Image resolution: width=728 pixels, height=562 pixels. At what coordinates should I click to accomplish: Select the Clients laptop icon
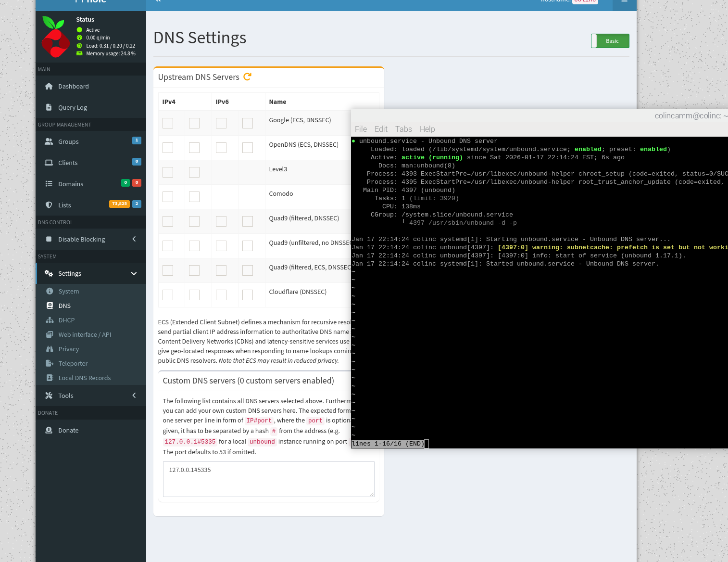point(49,163)
